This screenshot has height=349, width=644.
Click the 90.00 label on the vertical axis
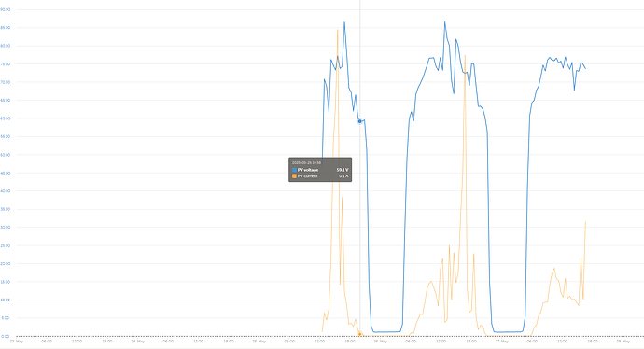[6, 9]
